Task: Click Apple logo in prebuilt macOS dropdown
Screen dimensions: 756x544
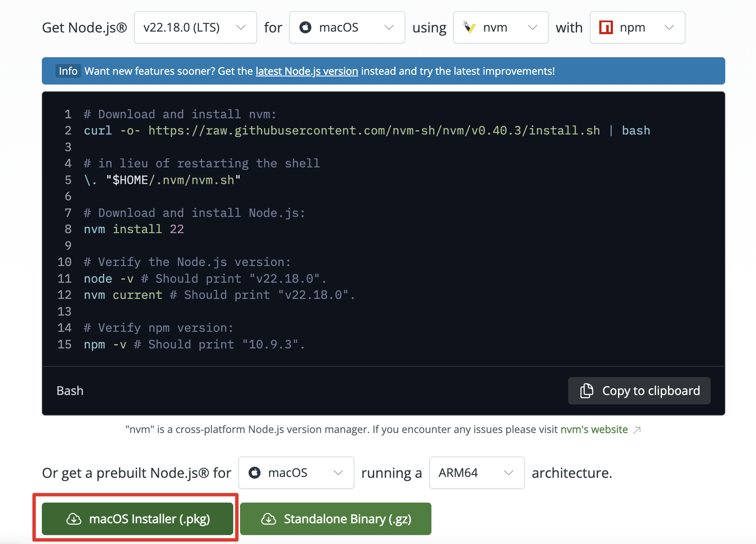Action: point(255,473)
